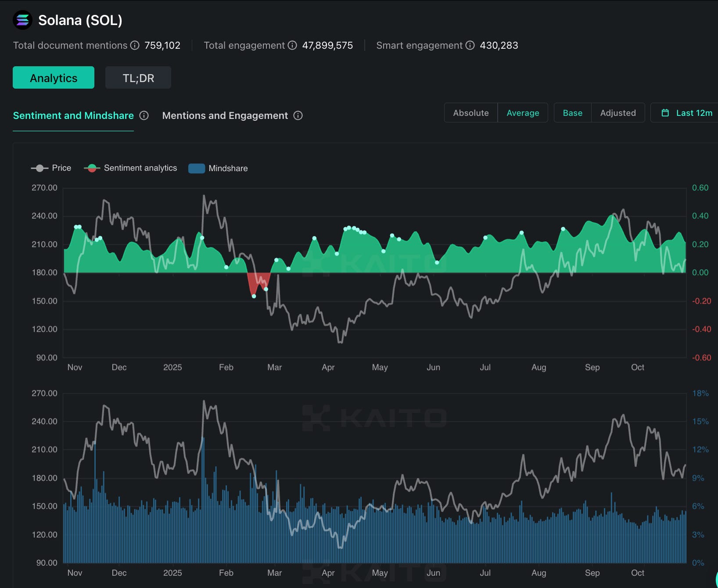Click the 0.60 right axis label
Screen dimensions: 718x588
coord(700,188)
